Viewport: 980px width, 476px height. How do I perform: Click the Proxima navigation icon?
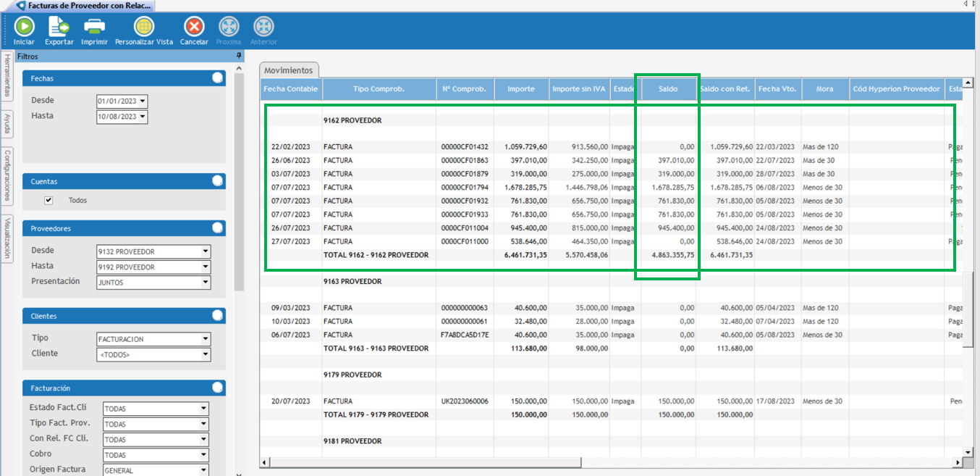point(229,28)
